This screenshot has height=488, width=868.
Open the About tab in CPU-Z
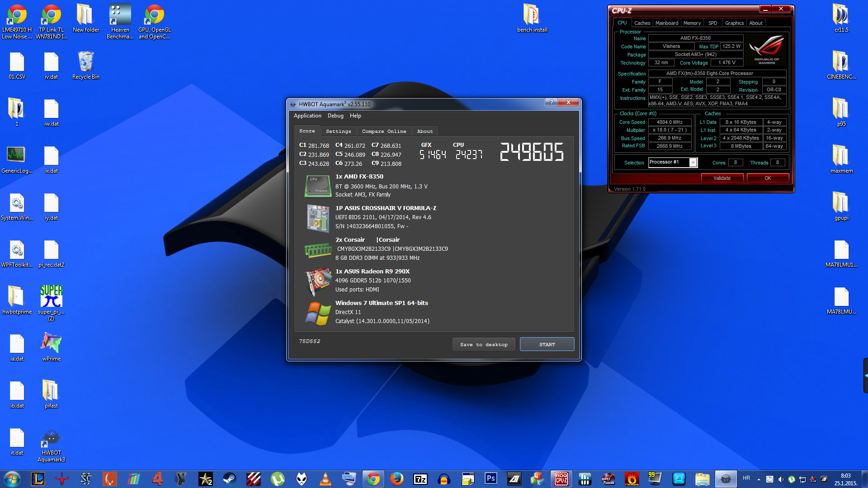756,23
